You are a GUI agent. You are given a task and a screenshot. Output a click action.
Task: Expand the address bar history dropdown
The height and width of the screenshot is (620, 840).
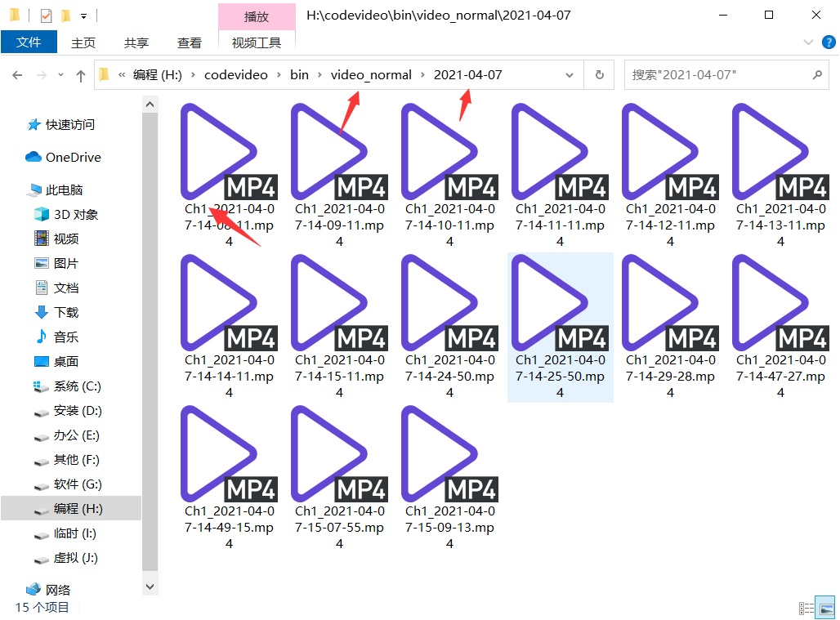pos(569,74)
